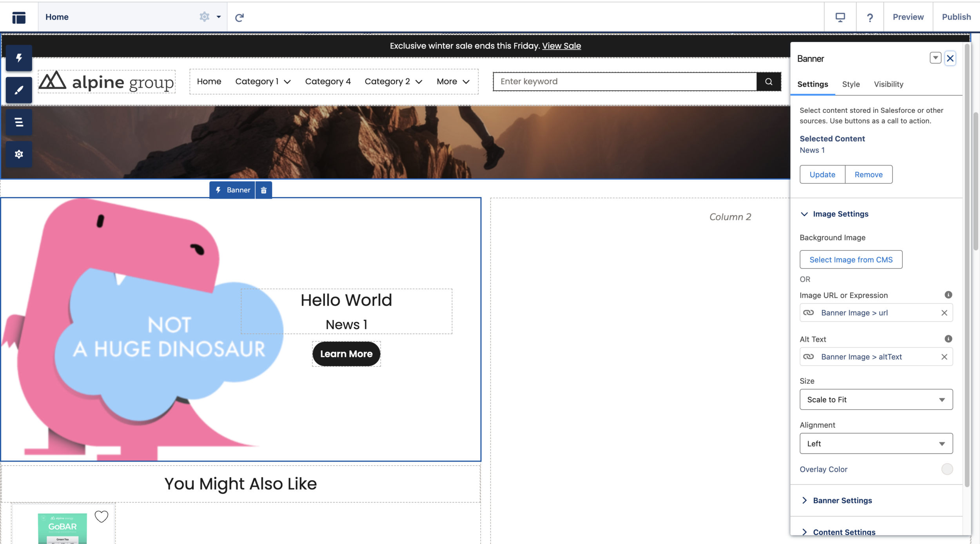This screenshot has width=980, height=544.
Task: Open the desktop view mode icon
Action: click(840, 17)
